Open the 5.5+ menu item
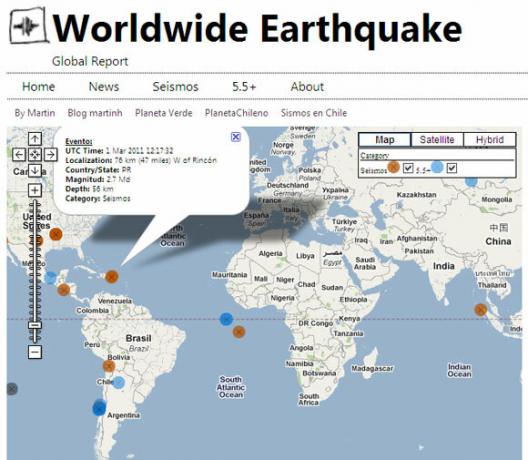 [x=244, y=87]
